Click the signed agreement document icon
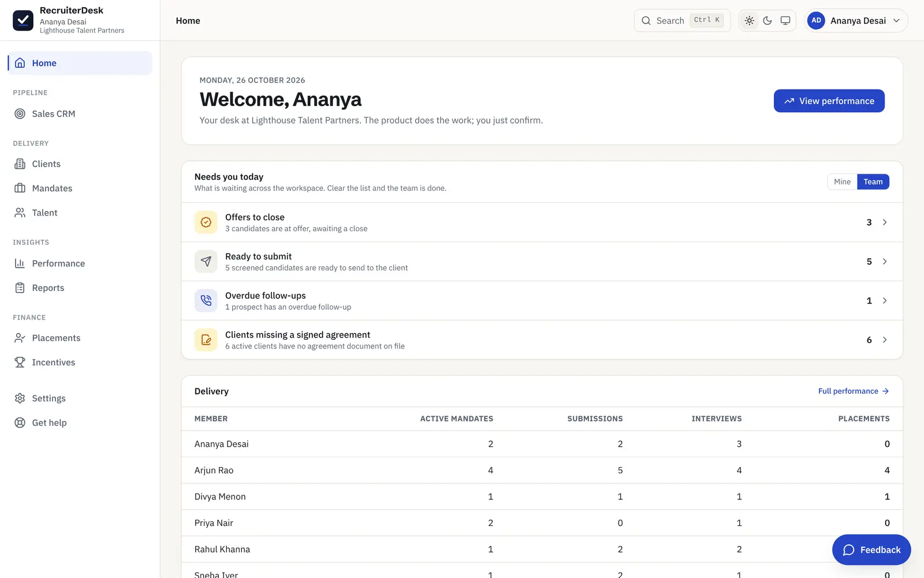Viewport: 924px width, 578px height. (206, 340)
